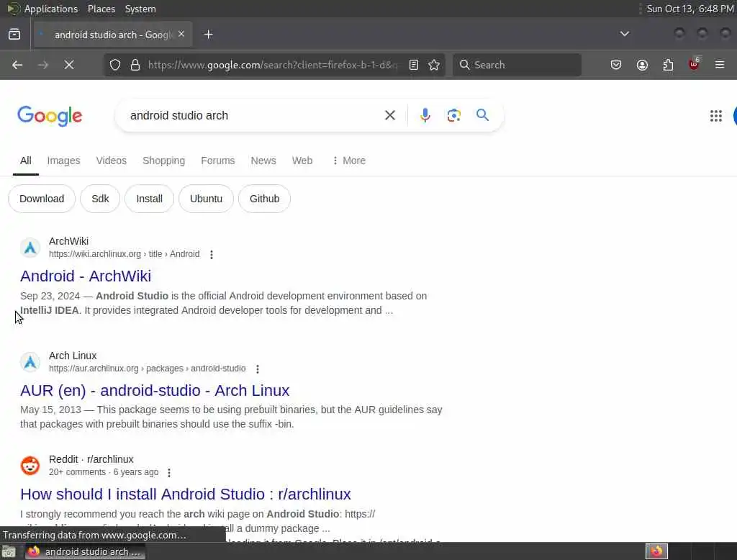Select the All results tab
This screenshot has width=737, height=560.
point(26,161)
